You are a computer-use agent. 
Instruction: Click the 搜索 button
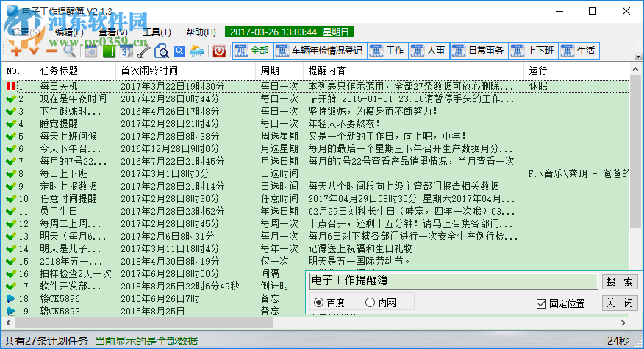(x=619, y=281)
